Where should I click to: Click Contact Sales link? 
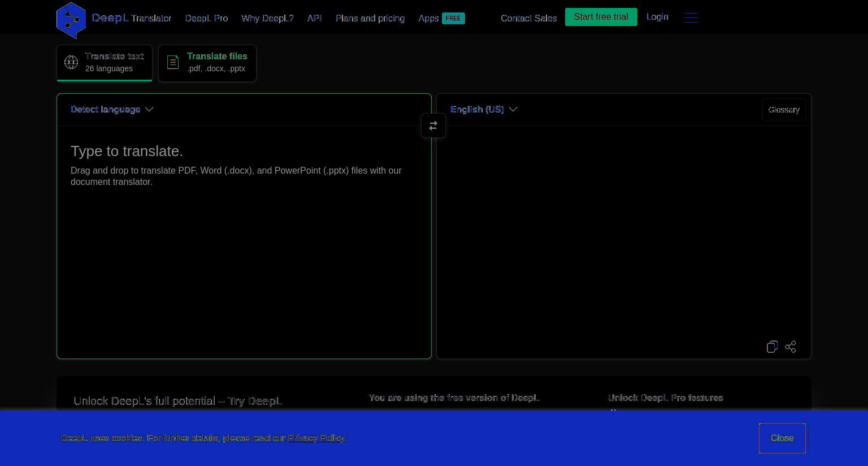pyautogui.click(x=528, y=18)
